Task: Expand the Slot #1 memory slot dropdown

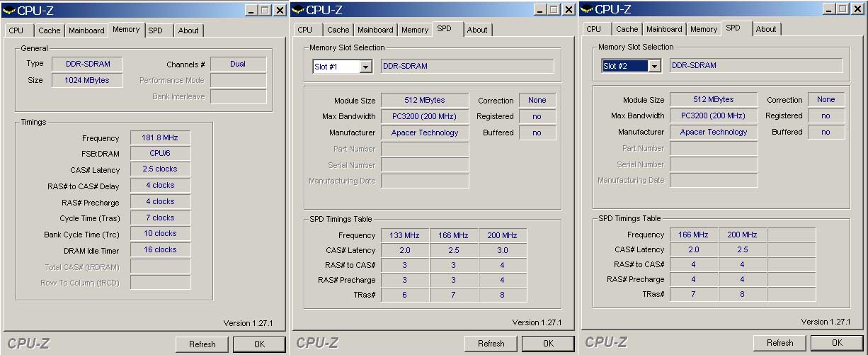Action: [365, 67]
